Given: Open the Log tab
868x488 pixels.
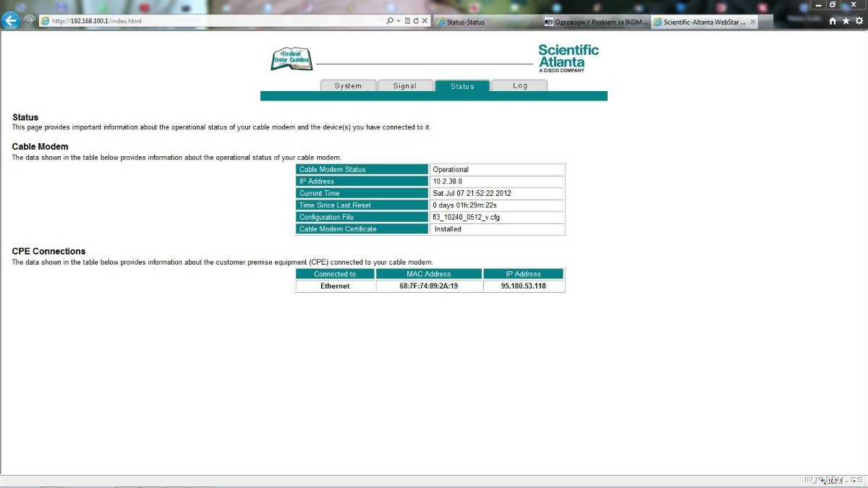Looking at the screenshot, I should coord(520,85).
